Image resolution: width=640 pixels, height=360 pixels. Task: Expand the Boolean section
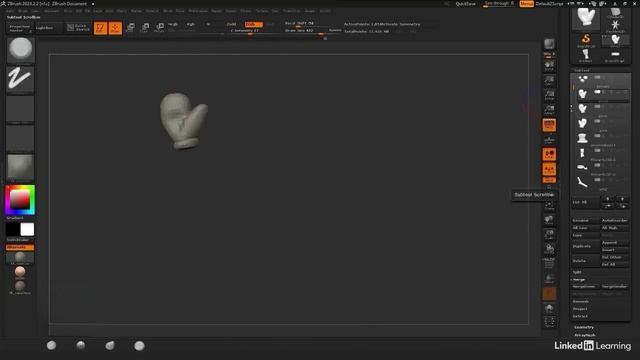point(581,301)
